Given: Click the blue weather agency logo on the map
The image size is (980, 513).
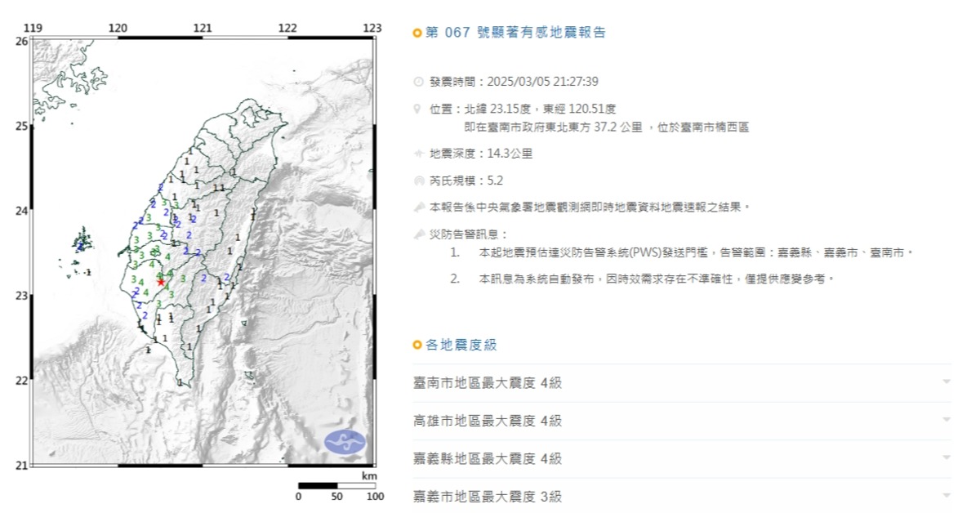Looking at the screenshot, I should pyautogui.click(x=345, y=442).
